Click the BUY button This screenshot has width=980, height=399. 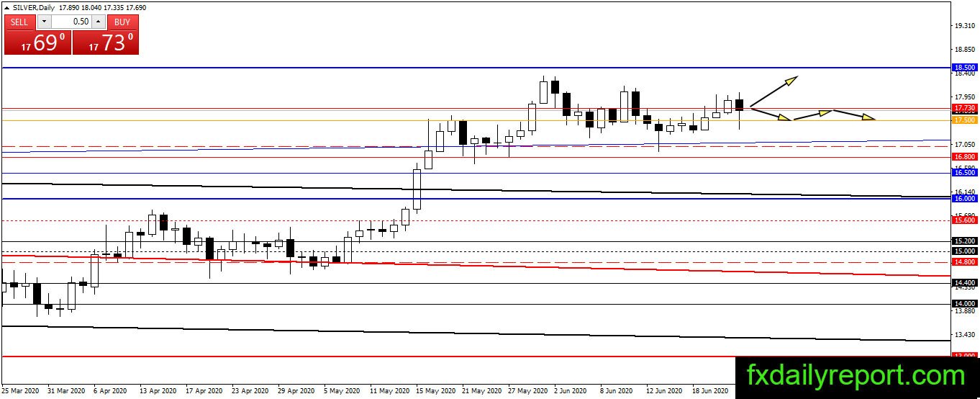[x=122, y=22]
